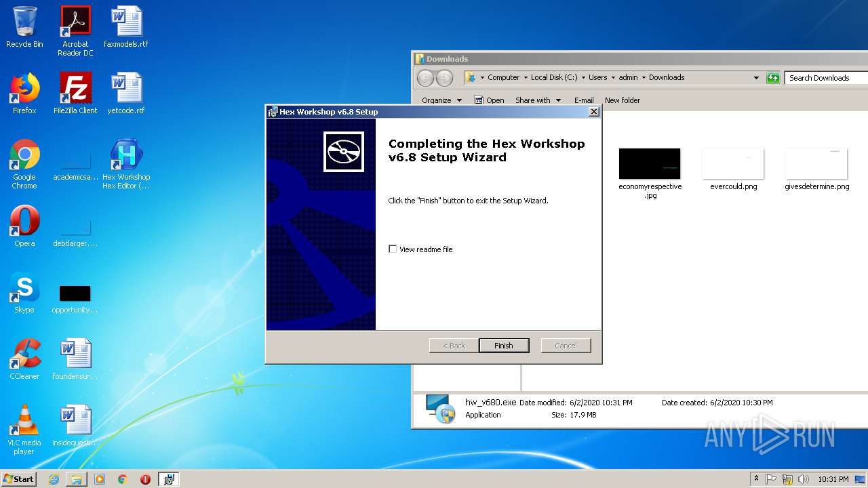Screen dimensions: 868x488
Task: Select the Hex Workshop setup taskbar item
Action: (169, 479)
